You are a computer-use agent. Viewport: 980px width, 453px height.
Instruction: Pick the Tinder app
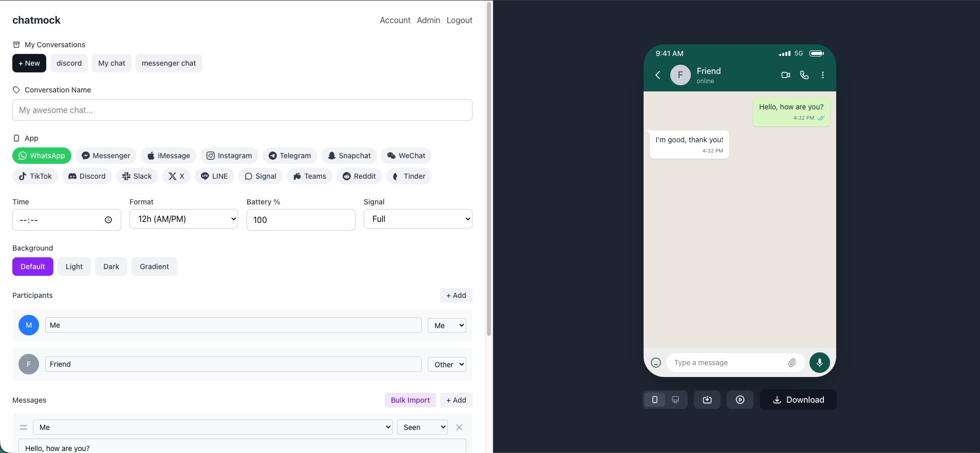click(x=409, y=176)
